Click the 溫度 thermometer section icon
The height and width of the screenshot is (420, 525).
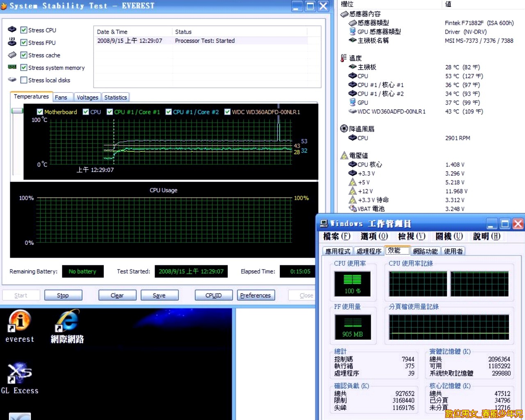344,58
